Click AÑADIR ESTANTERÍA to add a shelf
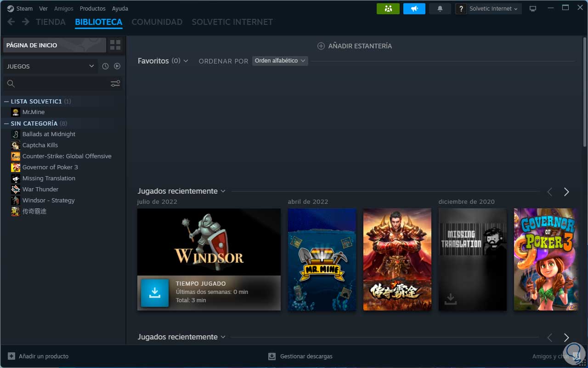Viewport: 588px width, 368px height. pyautogui.click(x=355, y=46)
